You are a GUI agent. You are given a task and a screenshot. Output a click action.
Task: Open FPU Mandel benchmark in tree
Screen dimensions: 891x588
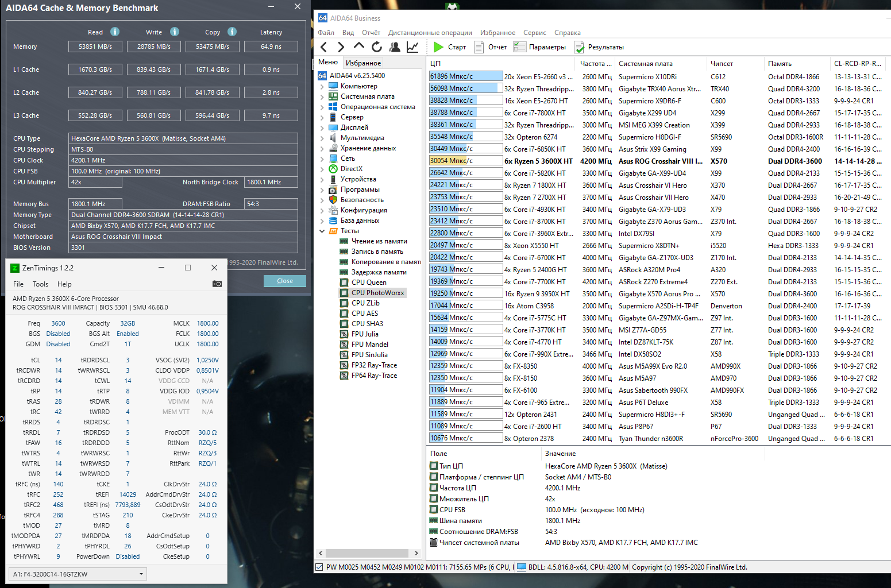tap(370, 345)
